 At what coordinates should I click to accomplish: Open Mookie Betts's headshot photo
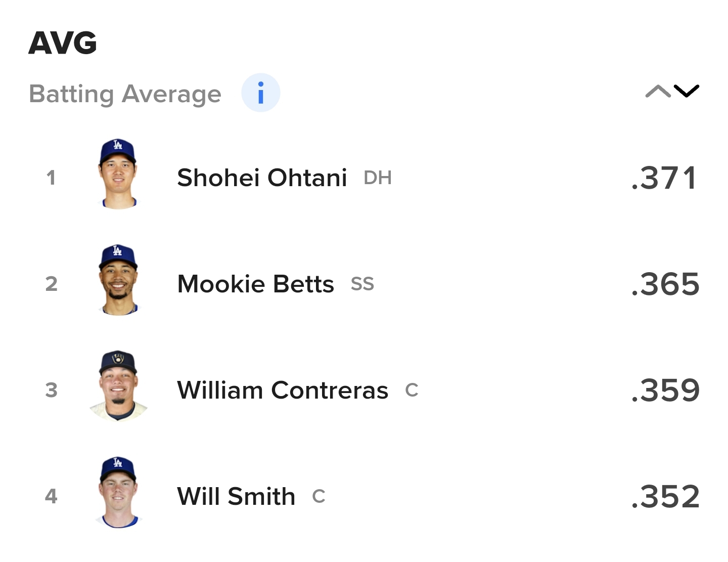(118, 280)
